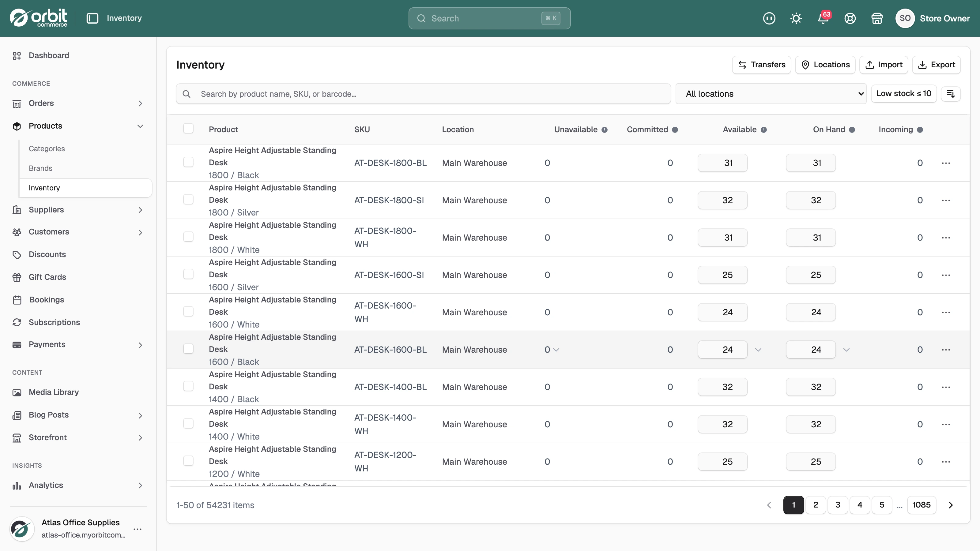
Task: Select the AT-DESK-1600-SI row checkbox
Action: click(188, 274)
